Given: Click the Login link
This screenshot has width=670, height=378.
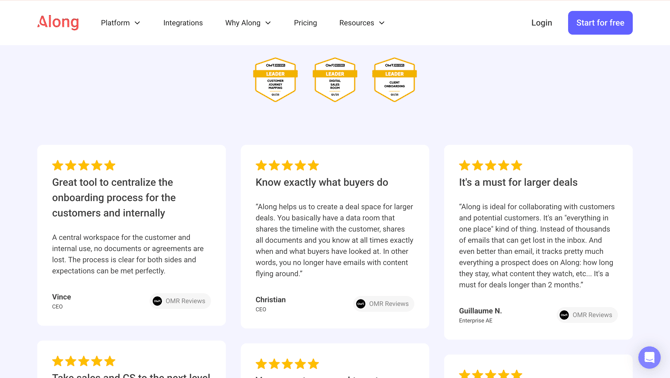Looking at the screenshot, I should point(541,23).
